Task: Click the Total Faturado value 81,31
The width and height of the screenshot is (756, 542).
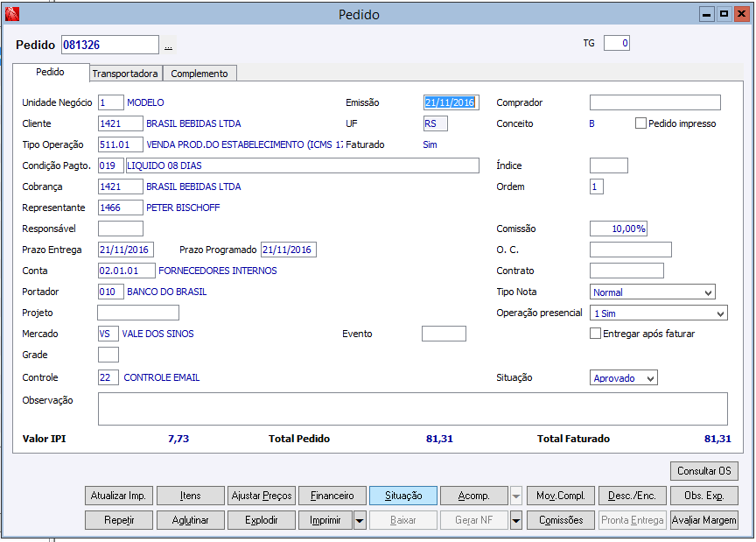Action: [x=717, y=439]
